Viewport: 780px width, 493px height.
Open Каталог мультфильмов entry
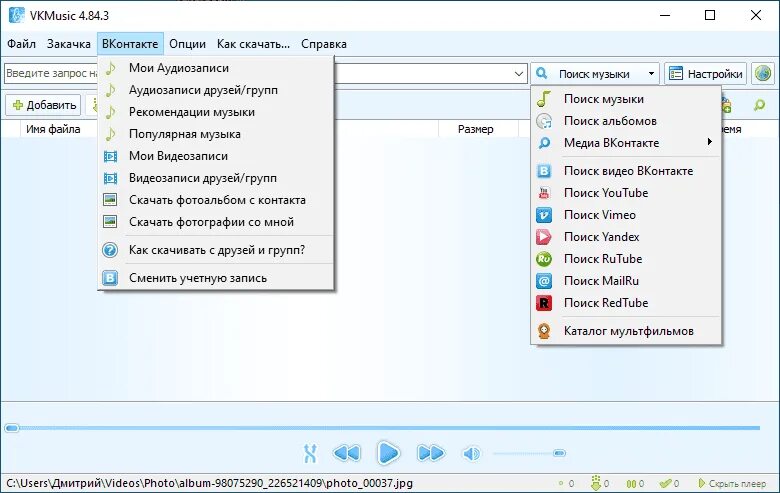626,331
